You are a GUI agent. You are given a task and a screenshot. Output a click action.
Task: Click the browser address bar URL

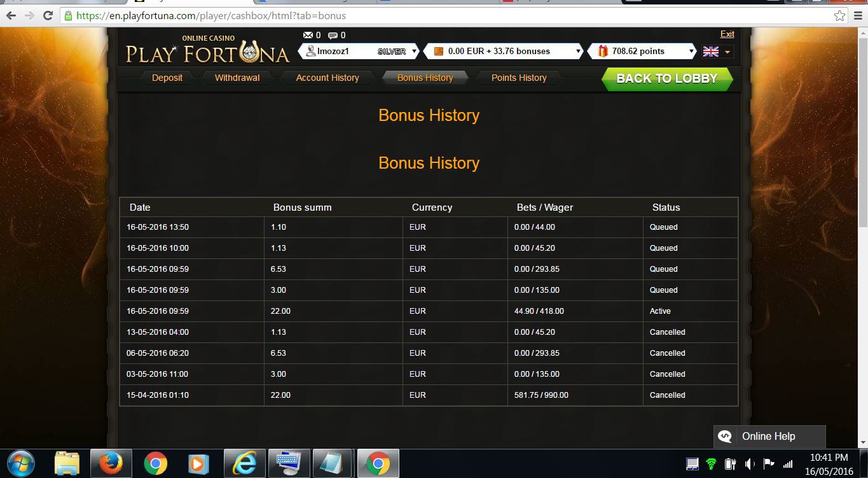pyautogui.click(x=212, y=15)
